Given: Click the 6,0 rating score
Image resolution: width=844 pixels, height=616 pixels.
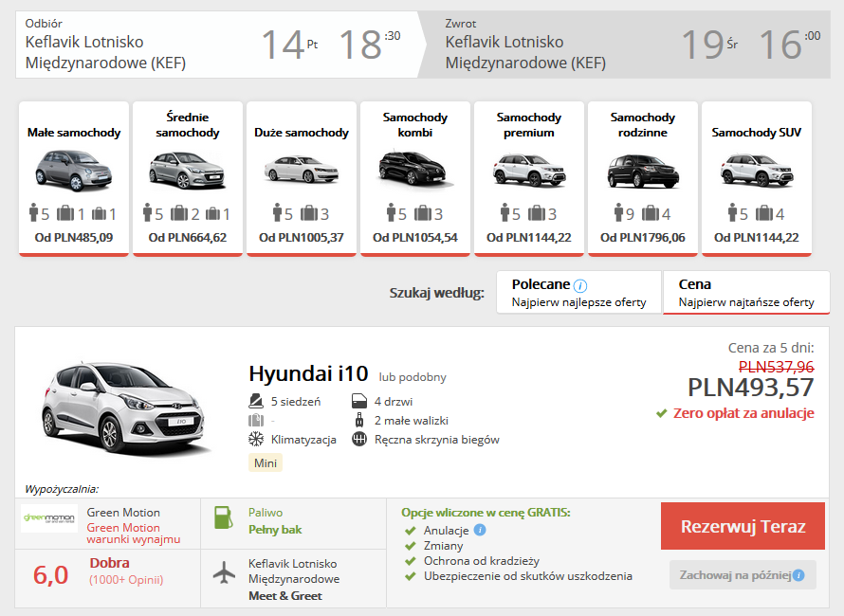Looking at the screenshot, I should 50,574.
